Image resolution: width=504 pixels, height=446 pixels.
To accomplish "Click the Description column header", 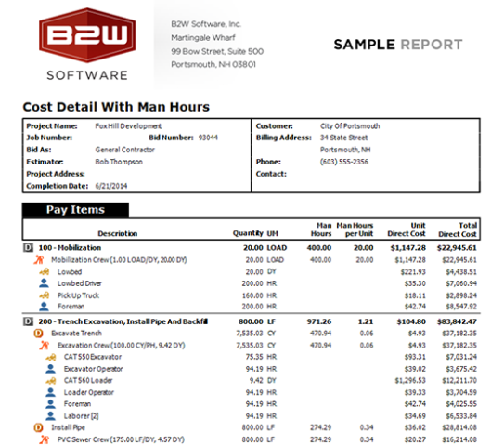I will (118, 233).
